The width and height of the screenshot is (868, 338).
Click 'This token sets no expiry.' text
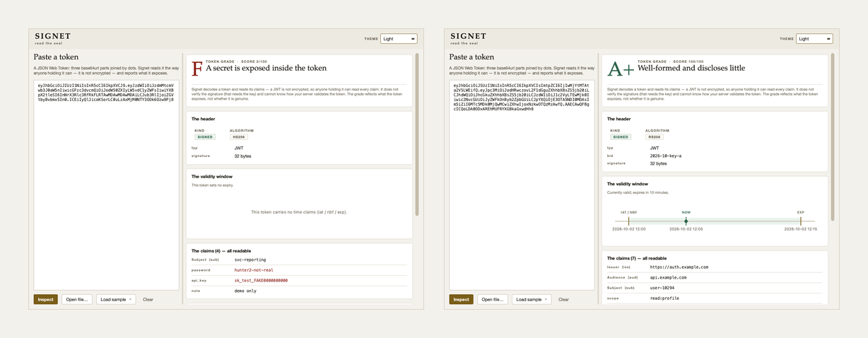pyautogui.click(x=212, y=185)
